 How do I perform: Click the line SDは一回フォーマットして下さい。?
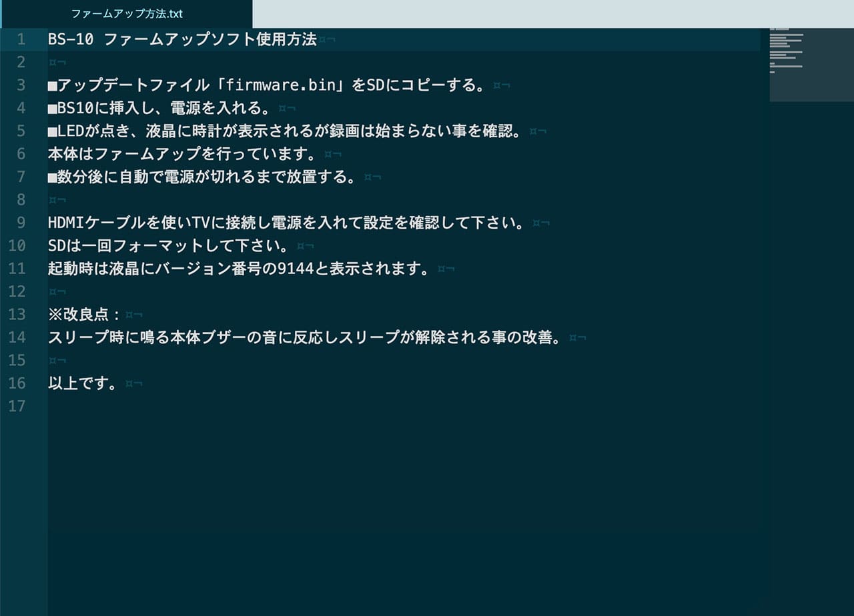click(168, 245)
